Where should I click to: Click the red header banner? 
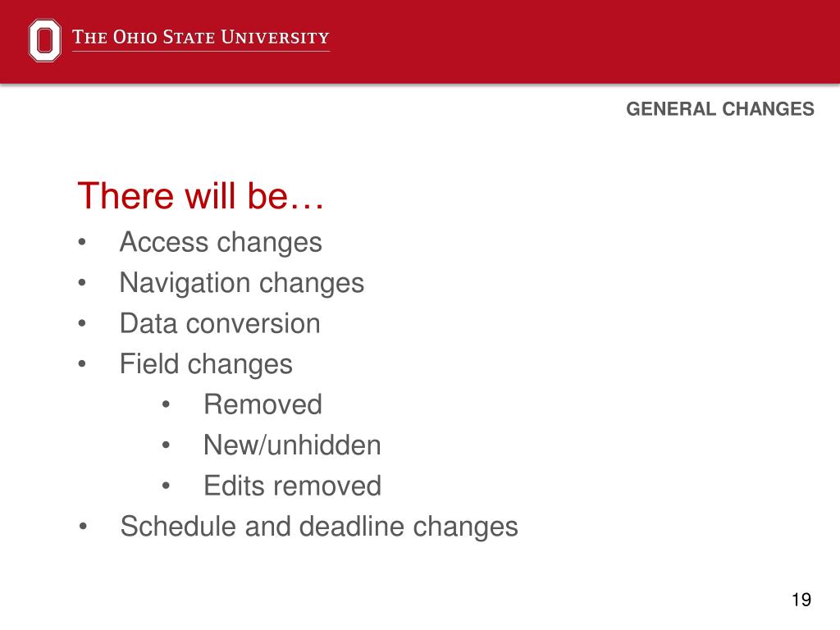click(x=420, y=42)
